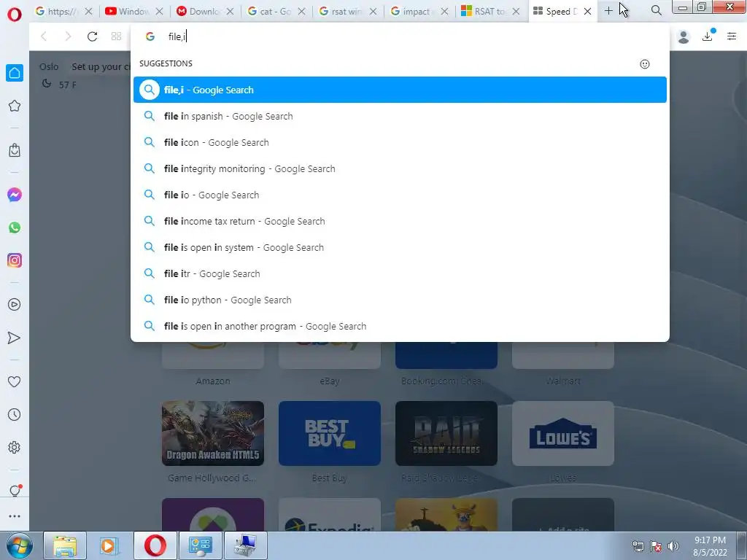This screenshot has height=560, width=747.
Task: Click the sidebar Home start page icon
Action: pyautogui.click(x=15, y=73)
